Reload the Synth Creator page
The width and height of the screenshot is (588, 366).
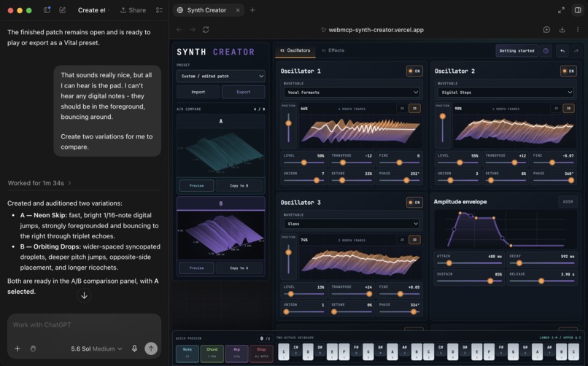point(206,30)
